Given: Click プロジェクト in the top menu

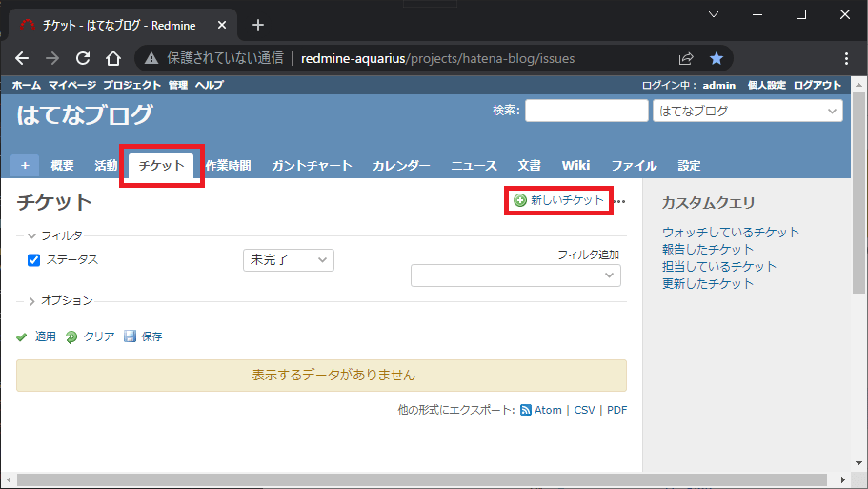Looking at the screenshot, I should (x=131, y=85).
